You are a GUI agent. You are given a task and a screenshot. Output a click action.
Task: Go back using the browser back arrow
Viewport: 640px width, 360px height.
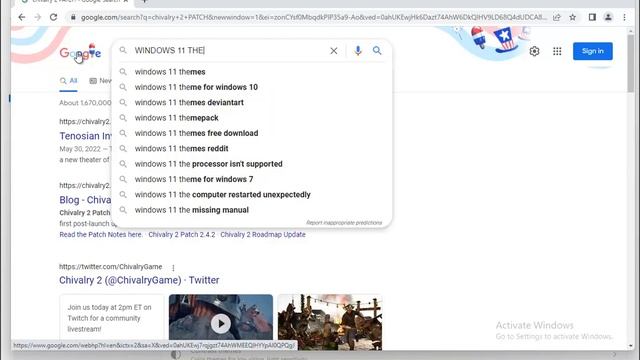[22, 17]
